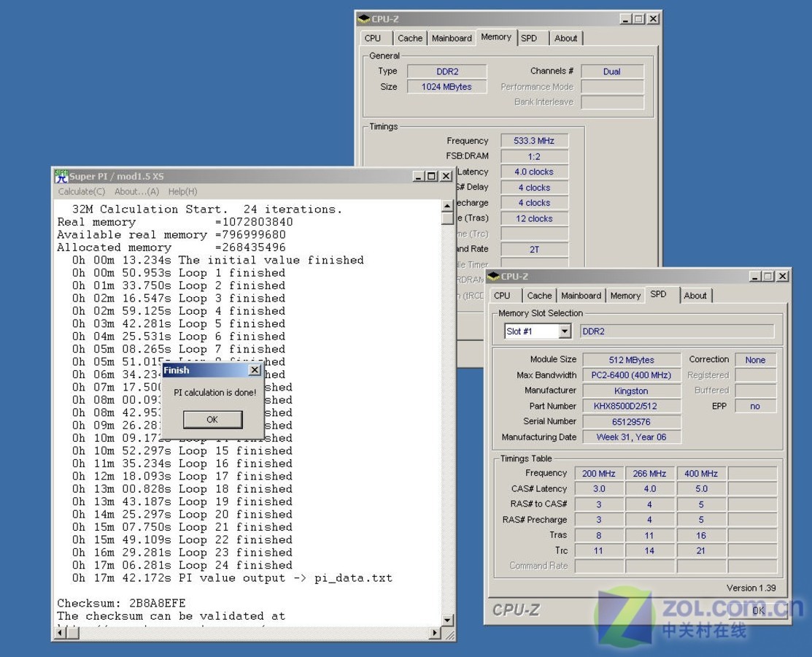This screenshot has width=812, height=657.
Task: Click the Super PI resize grip corner
Action: (449, 634)
